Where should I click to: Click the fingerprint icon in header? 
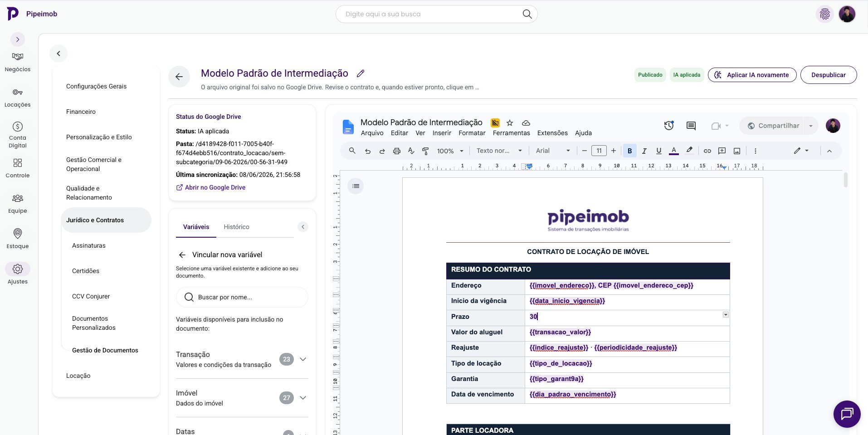pyautogui.click(x=825, y=14)
